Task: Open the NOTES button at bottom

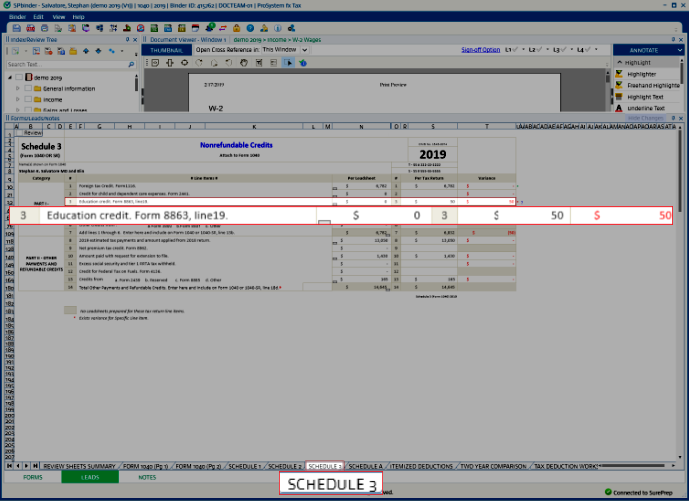Action: 147,478
